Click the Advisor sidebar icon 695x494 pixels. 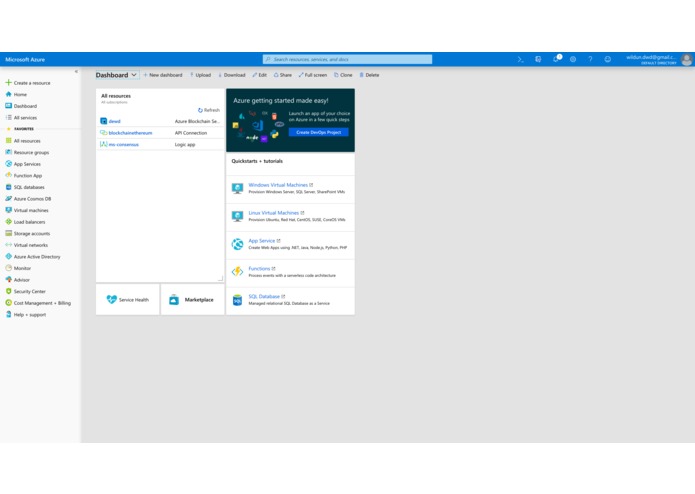[x=8, y=280]
